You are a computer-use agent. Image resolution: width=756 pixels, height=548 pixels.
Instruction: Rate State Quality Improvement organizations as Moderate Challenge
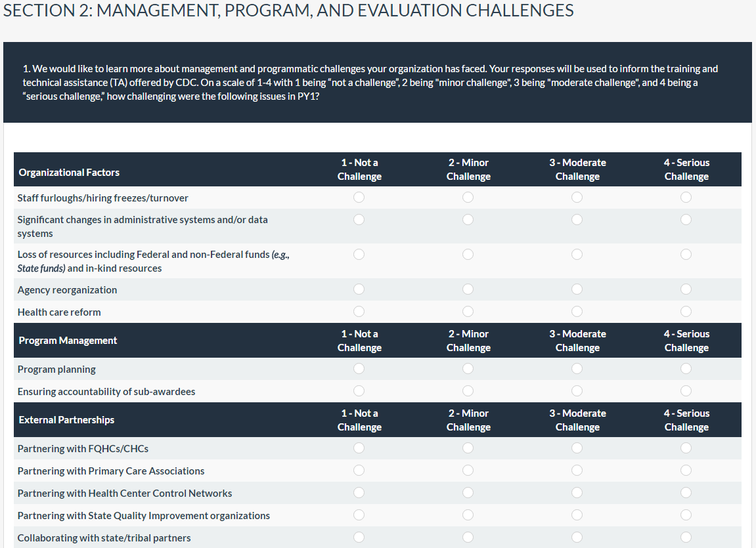pos(577,515)
